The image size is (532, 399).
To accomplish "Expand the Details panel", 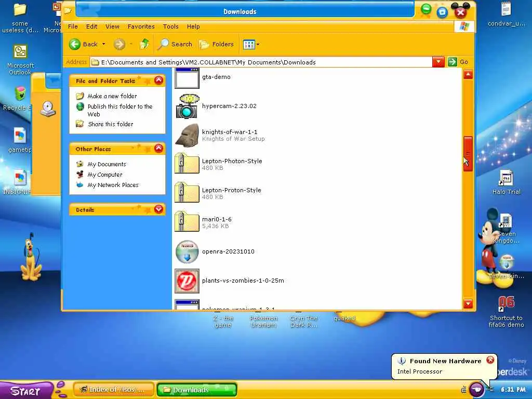I will pos(158,209).
